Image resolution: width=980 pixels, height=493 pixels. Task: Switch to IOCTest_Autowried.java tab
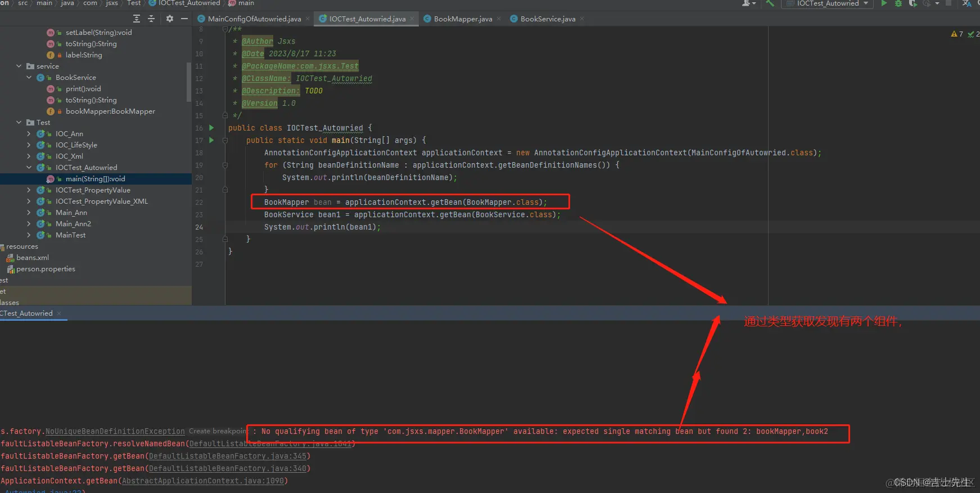(367, 19)
